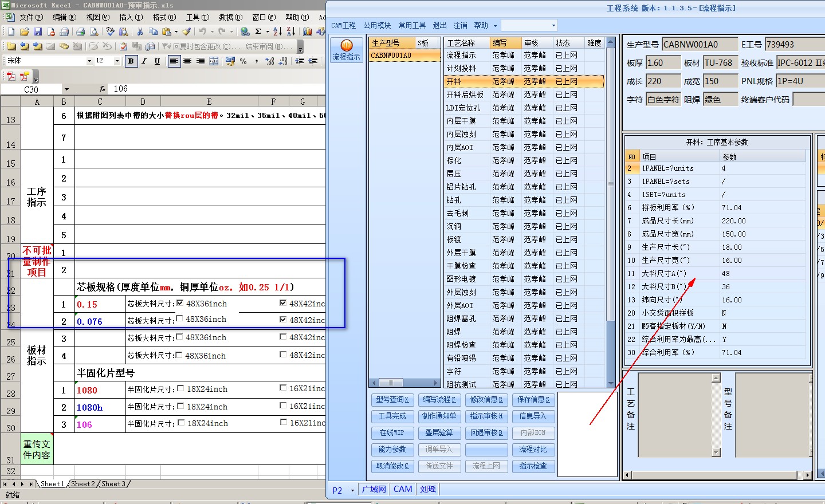Viewport: 825px width, 504px height.
Task: Open print preview in Excel
Action: (93, 31)
